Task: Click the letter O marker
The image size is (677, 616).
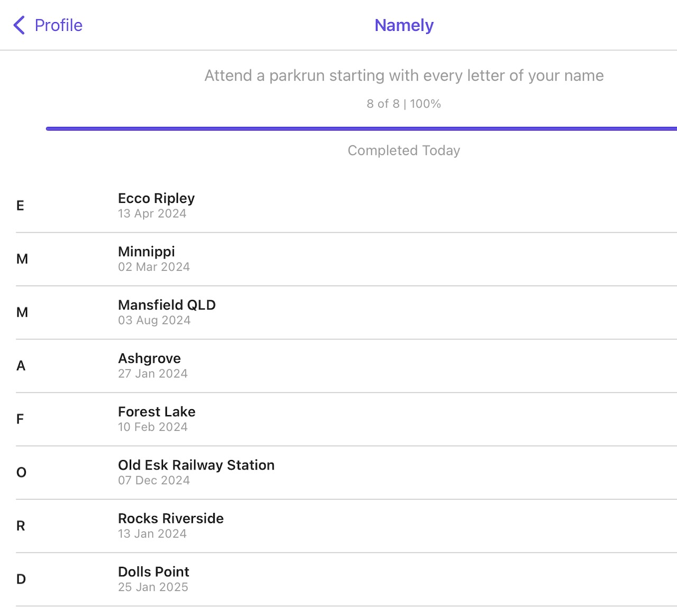Action: [x=21, y=473]
